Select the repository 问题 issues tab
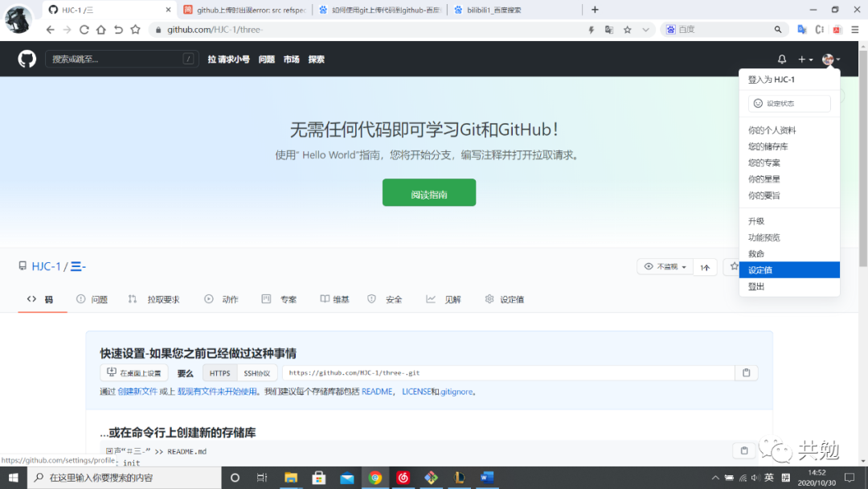 (92, 299)
